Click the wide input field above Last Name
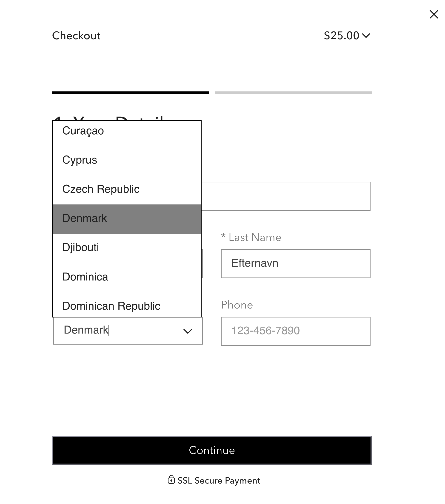The height and width of the screenshot is (504, 445). click(286, 196)
